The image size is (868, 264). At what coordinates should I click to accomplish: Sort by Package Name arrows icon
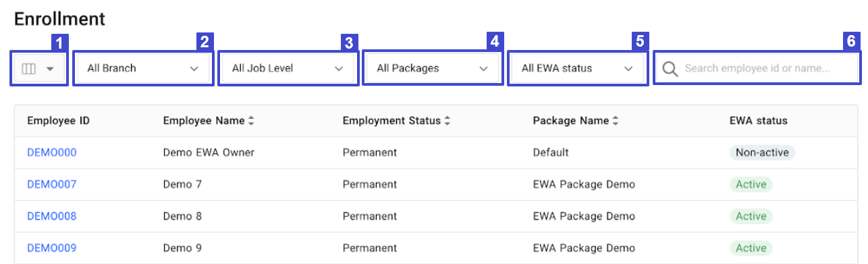[615, 121]
